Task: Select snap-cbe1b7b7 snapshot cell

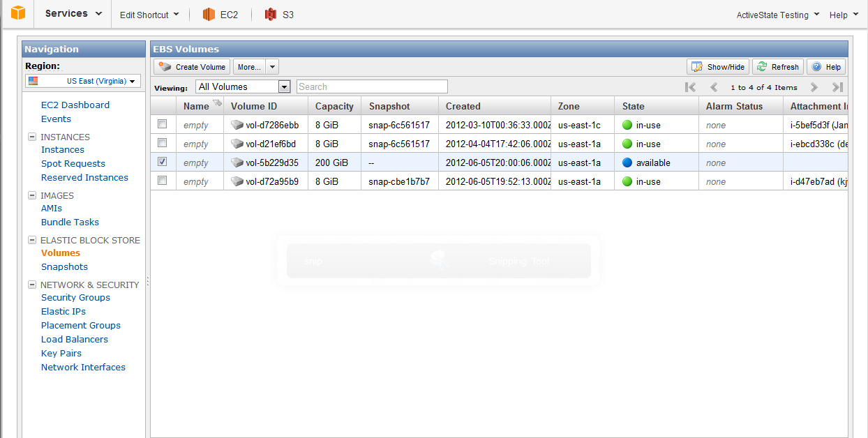Action: point(399,181)
